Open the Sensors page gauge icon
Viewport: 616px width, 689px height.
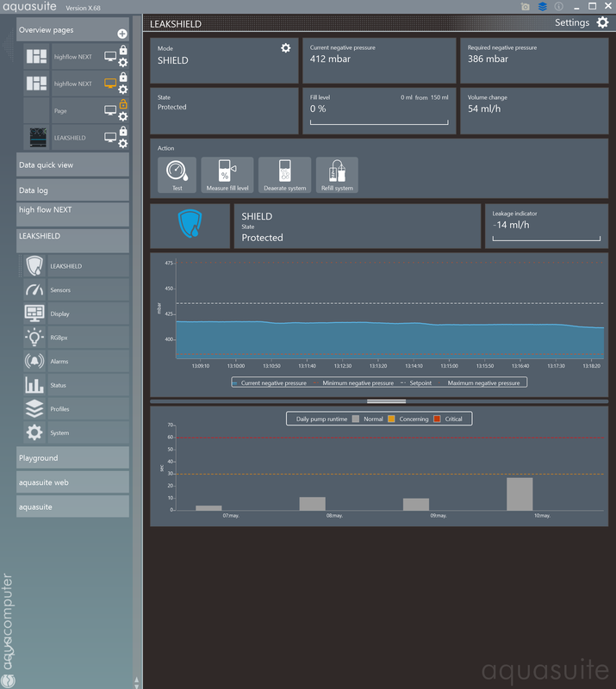click(34, 289)
